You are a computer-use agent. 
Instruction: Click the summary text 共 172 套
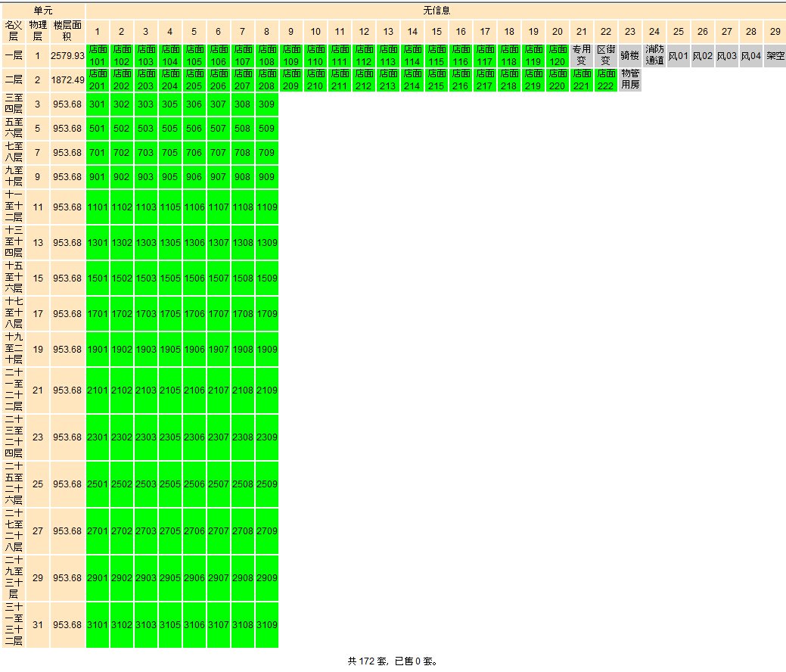(368, 661)
